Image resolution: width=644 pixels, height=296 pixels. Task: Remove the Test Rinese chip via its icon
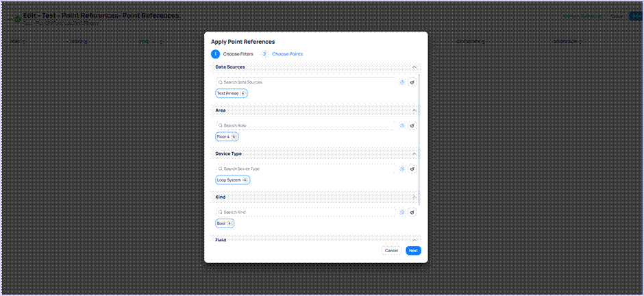(x=243, y=93)
